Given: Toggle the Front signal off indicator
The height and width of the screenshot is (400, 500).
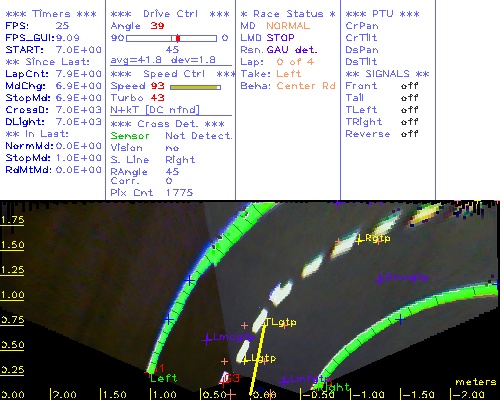Looking at the screenshot, I should pos(410,86).
